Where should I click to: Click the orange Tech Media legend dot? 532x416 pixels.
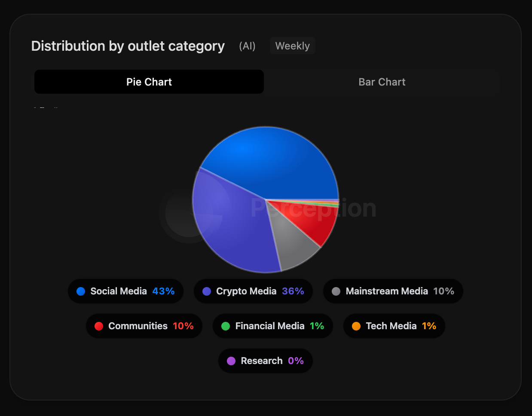[x=356, y=326]
